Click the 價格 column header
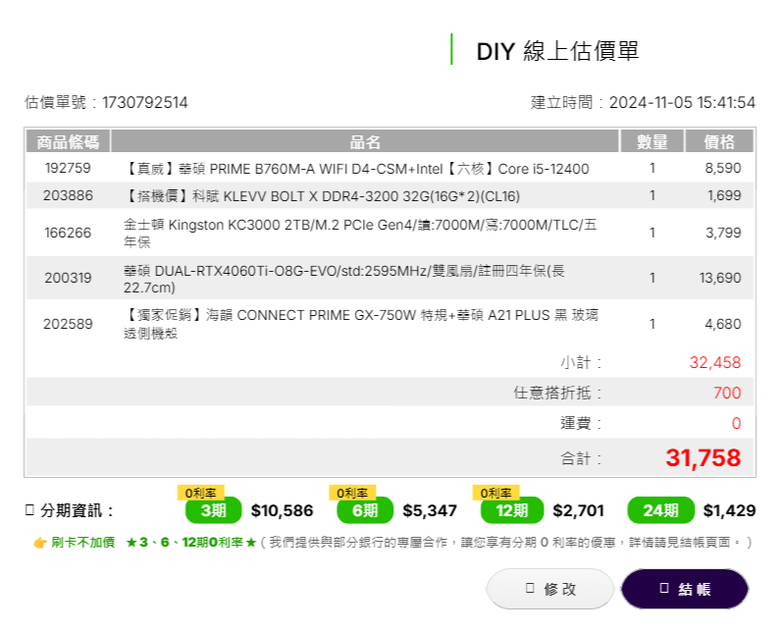The image size is (780, 633). point(719,141)
